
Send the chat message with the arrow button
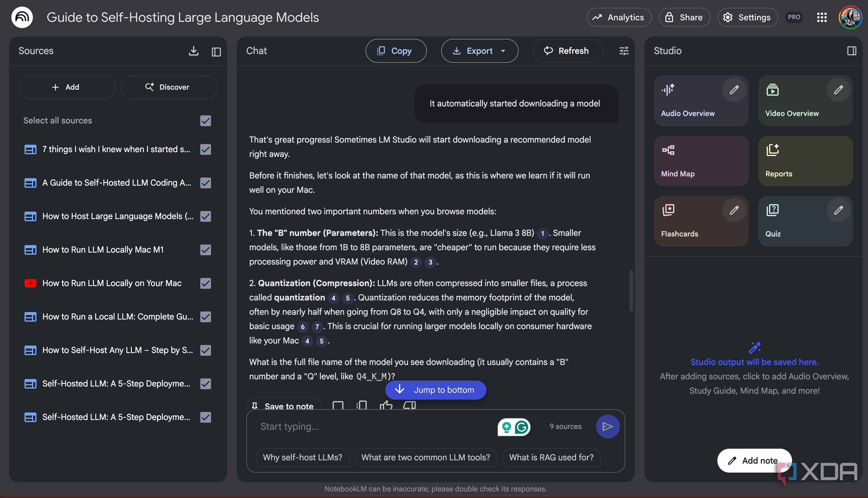point(607,427)
